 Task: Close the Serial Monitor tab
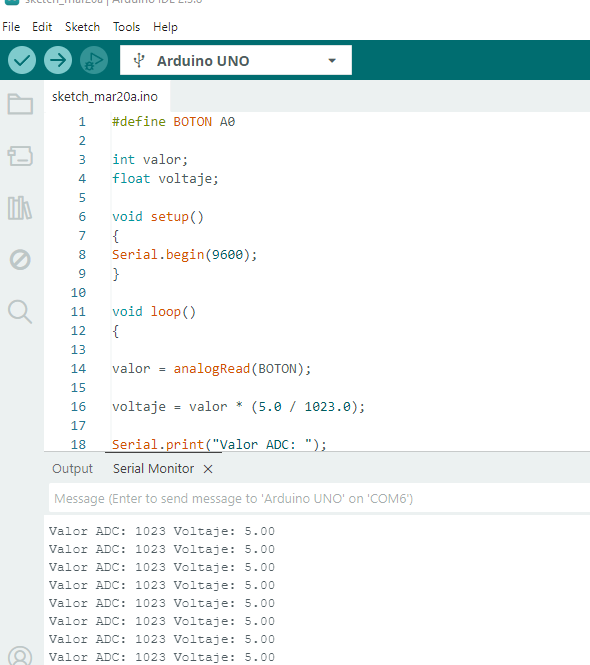pyautogui.click(x=208, y=469)
